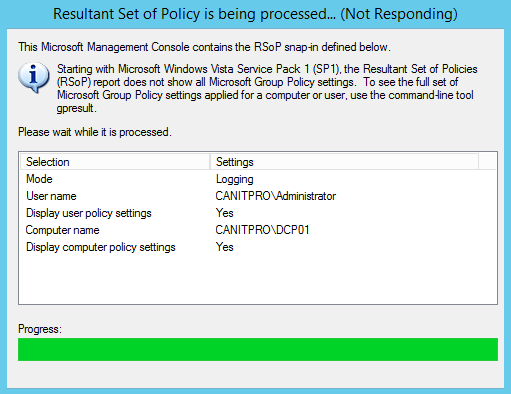Click the green progress bar
This screenshot has height=394, width=511.
(x=258, y=349)
